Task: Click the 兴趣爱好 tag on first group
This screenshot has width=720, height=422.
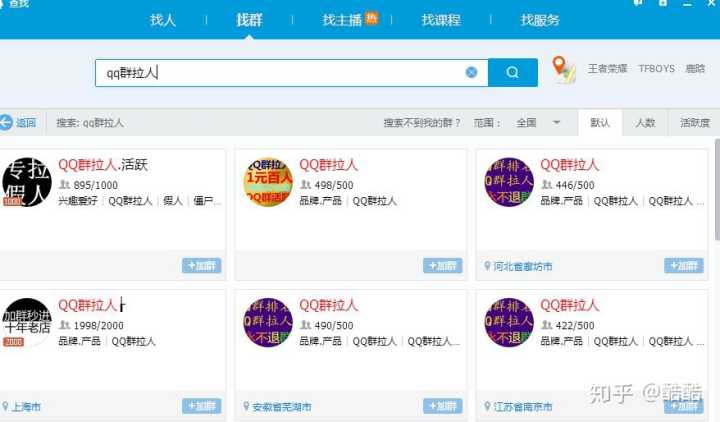Action: pyautogui.click(x=78, y=201)
